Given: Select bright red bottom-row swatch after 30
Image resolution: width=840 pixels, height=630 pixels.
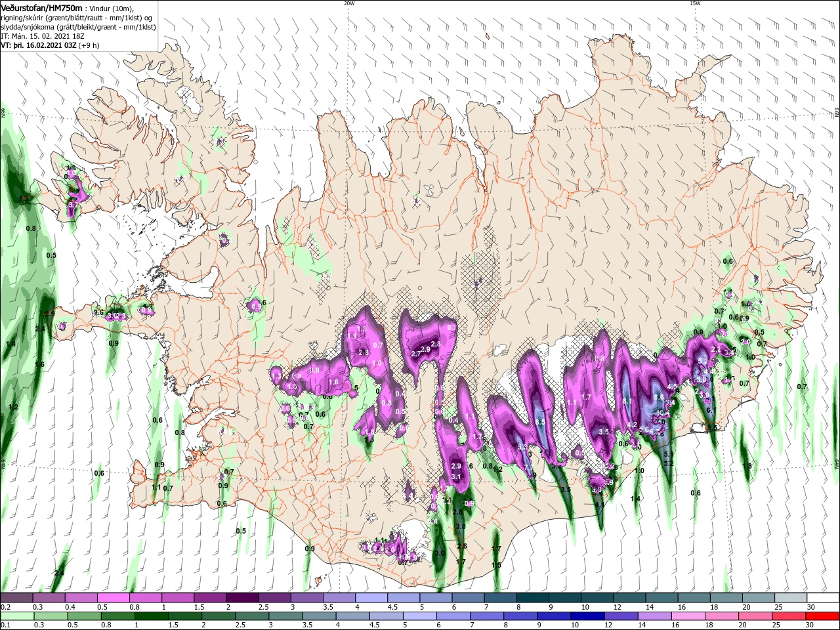Looking at the screenshot, I should pyautogui.click(x=824, y=616).
